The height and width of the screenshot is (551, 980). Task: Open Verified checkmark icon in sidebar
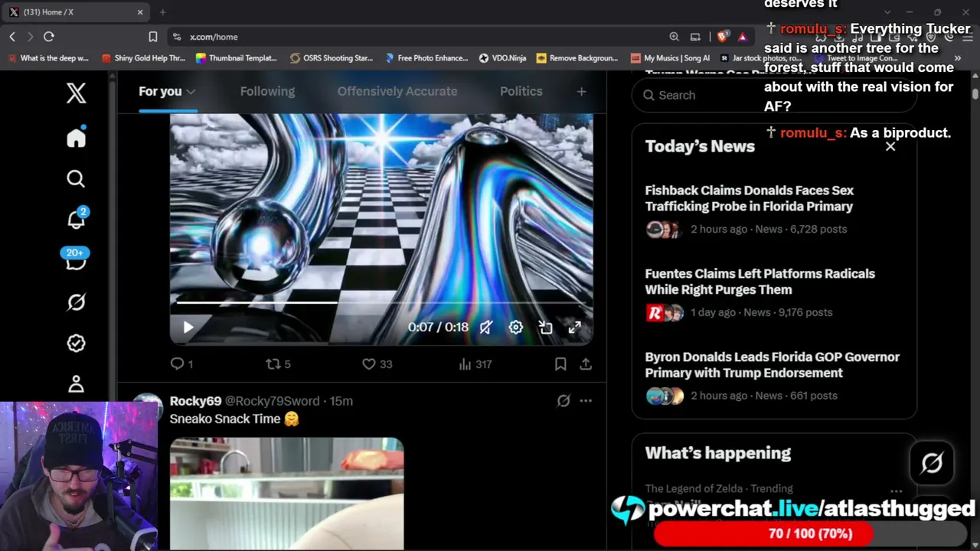[76, 344]
